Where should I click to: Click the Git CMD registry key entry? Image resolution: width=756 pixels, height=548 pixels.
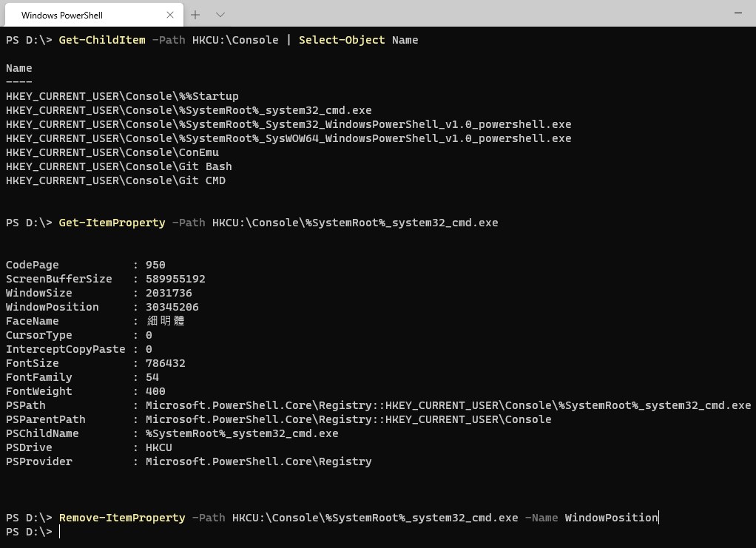click(115, 180)
